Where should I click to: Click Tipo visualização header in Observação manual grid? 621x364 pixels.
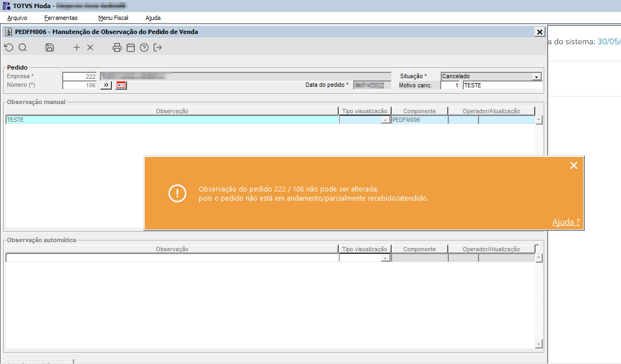tap(364, 111)
